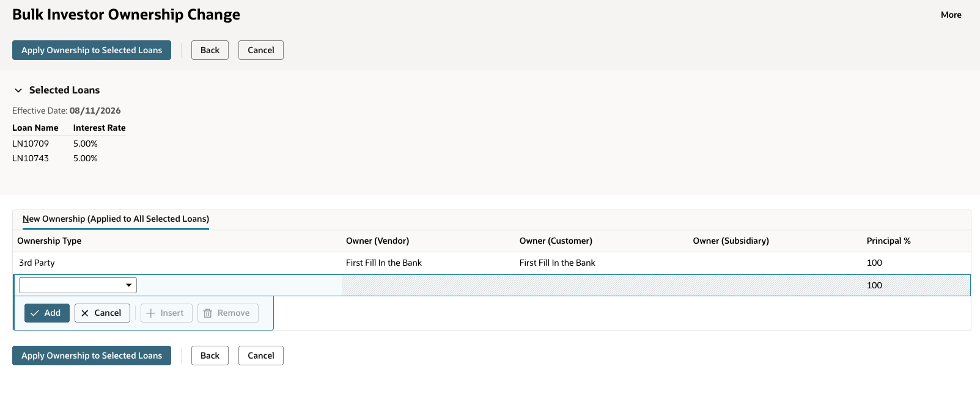The width and height of the screenshot is (980, 405).
Task: Click the Principal % 100 value in the 3rd Party row
Action: (874, 263)
